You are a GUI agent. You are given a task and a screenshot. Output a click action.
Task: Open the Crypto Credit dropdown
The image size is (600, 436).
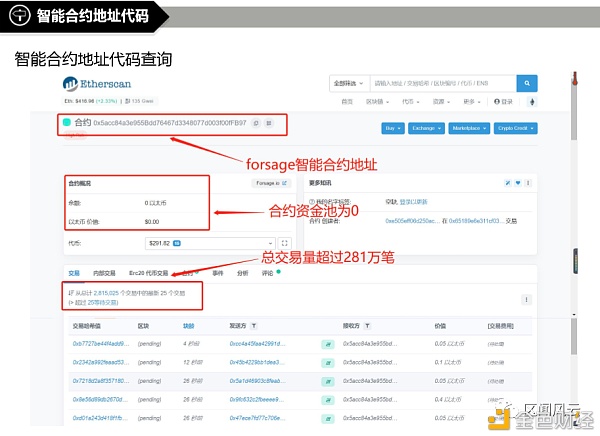point(515,128)
